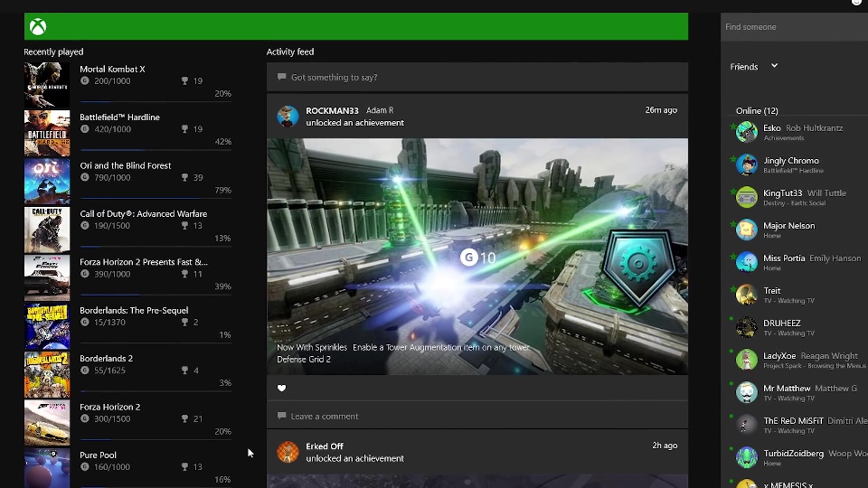Open KingTut33 friend avatar
The image size is (868, 488).
pyautogui.click(x=746, y=197)
